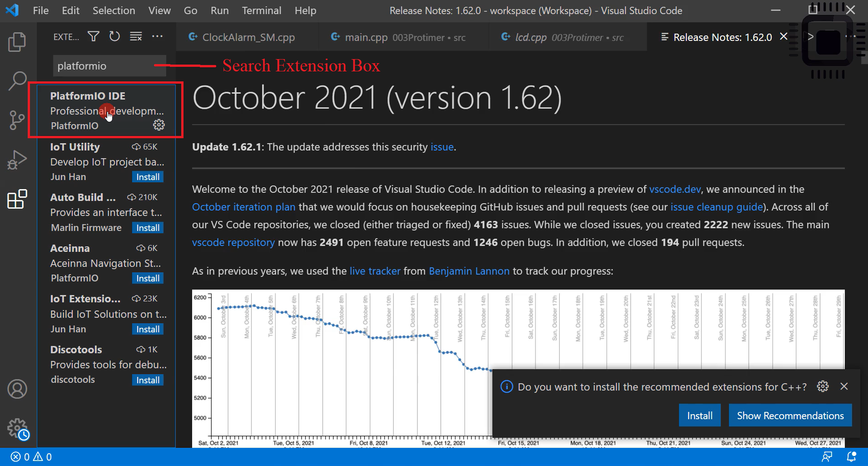
Task: Install the IoT Extension Pack
Action: pos(148,329)
